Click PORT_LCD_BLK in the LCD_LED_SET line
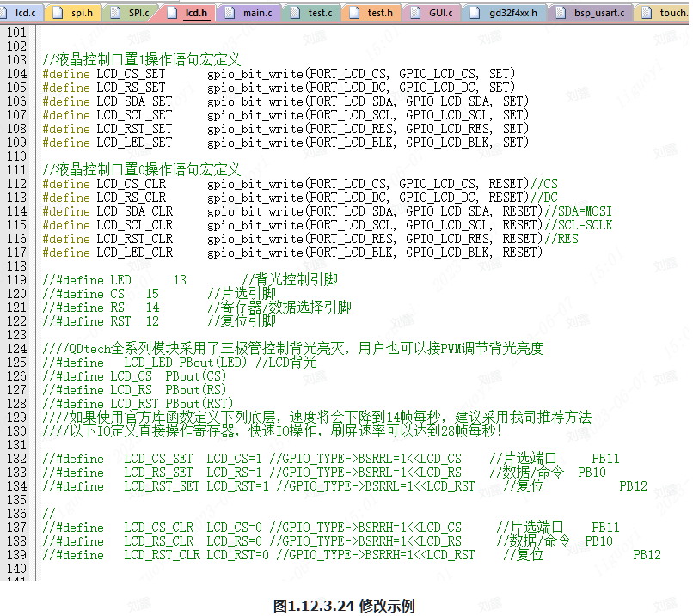The image size is (693, 616). pyautogui.click(x=351, y=143)
